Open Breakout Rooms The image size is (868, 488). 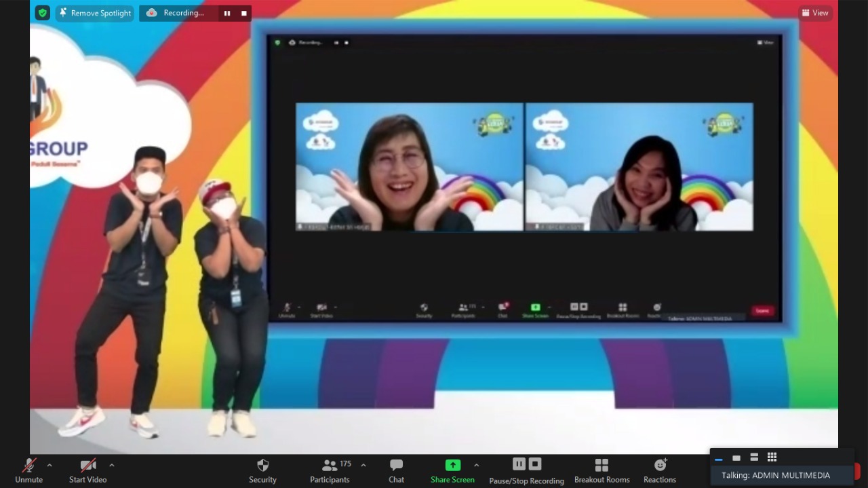pos(602,470)
